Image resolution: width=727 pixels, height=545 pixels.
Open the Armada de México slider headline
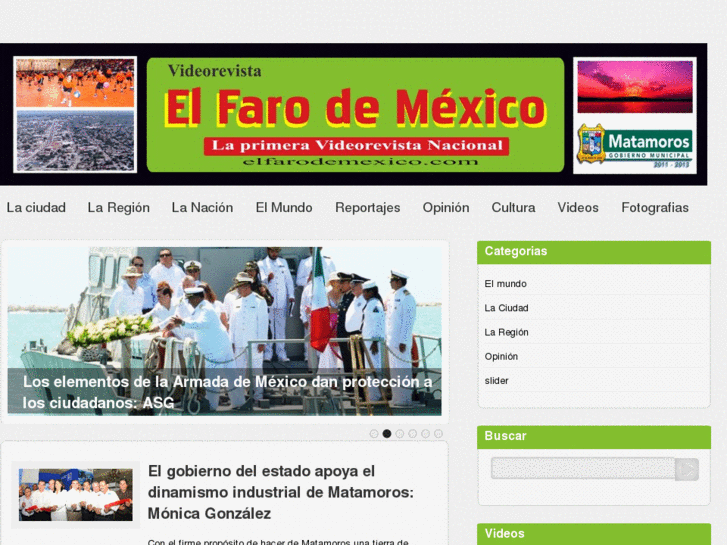click(x=227, y=392)
